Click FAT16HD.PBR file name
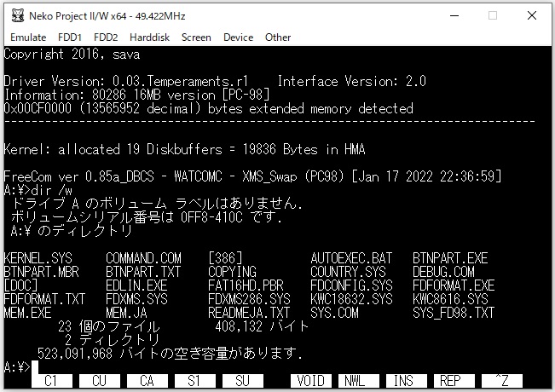555x392 pixels. click(x=246, y=285)
